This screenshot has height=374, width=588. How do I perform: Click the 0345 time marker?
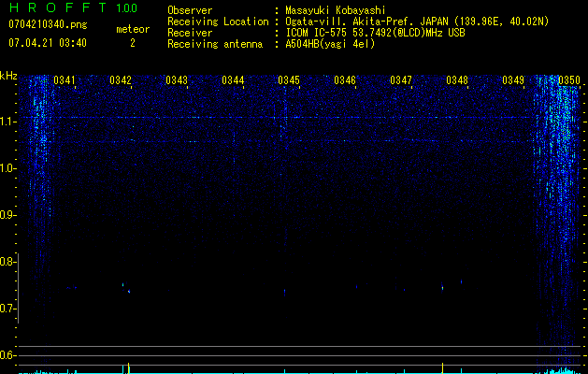click(x=289, y=80)
